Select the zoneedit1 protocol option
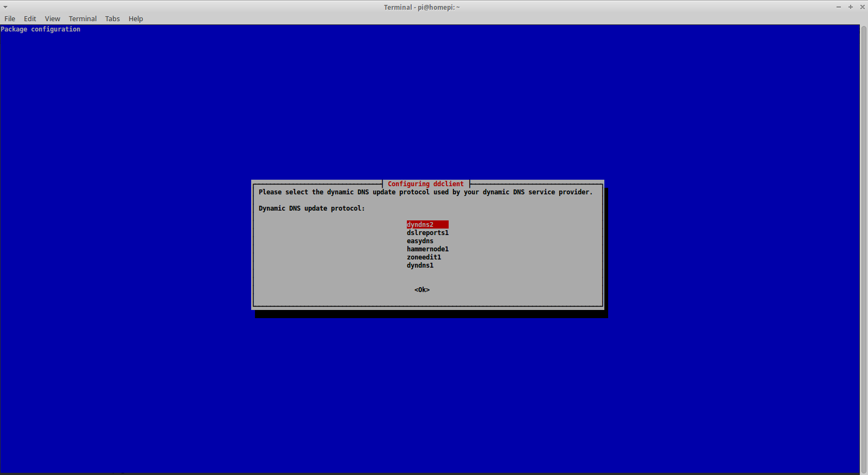The height and width of the screenshot is (475, 868). tap(424, 257)
